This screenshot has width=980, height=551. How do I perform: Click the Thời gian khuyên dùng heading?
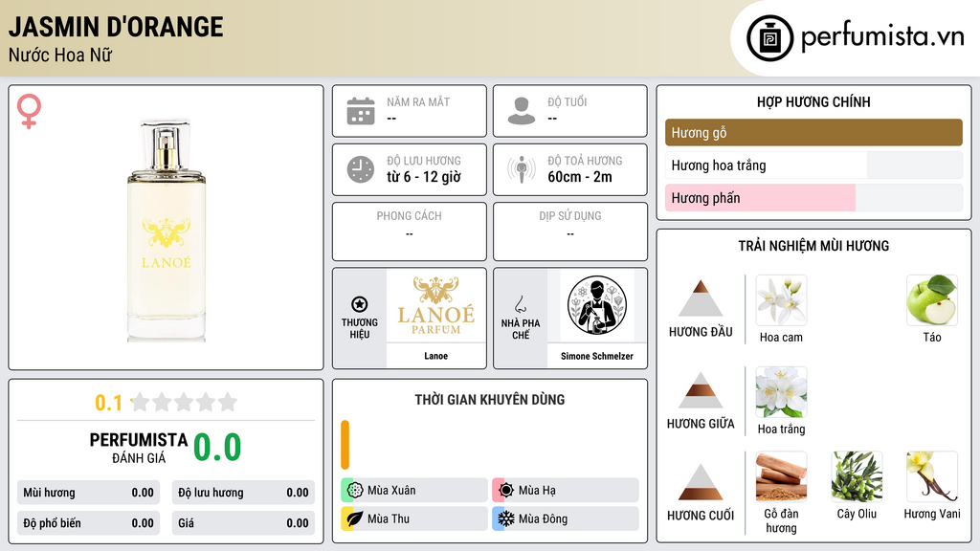click(x=490, y=400)
